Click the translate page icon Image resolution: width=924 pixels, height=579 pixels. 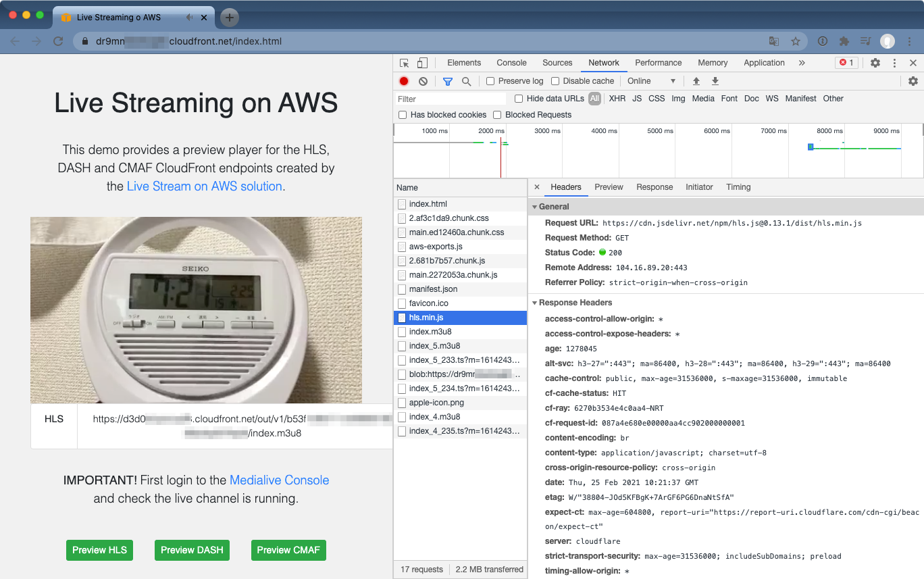[x=774, y=41]
